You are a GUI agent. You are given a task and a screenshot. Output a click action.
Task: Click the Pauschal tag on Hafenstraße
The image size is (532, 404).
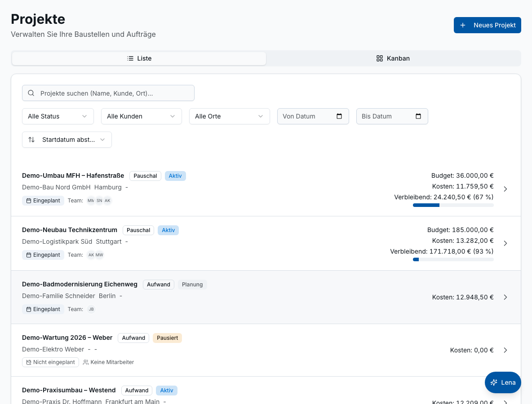(x=145, y=176)
